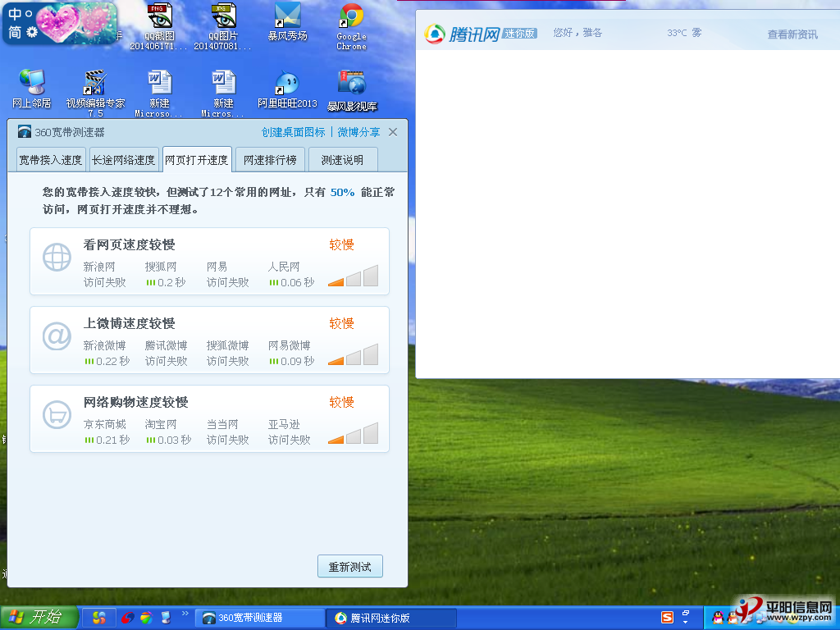Toggle the punctuation circle on the input bar
This screenshot has height=630, width=840.
pyautogui.click(x=29, y=13)
